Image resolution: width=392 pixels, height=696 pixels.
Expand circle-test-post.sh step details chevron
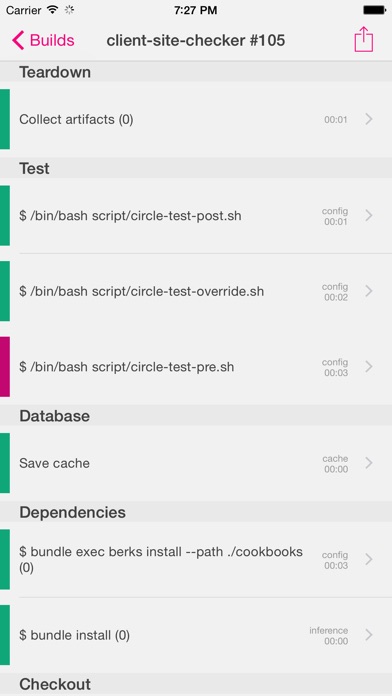[369, 215]
